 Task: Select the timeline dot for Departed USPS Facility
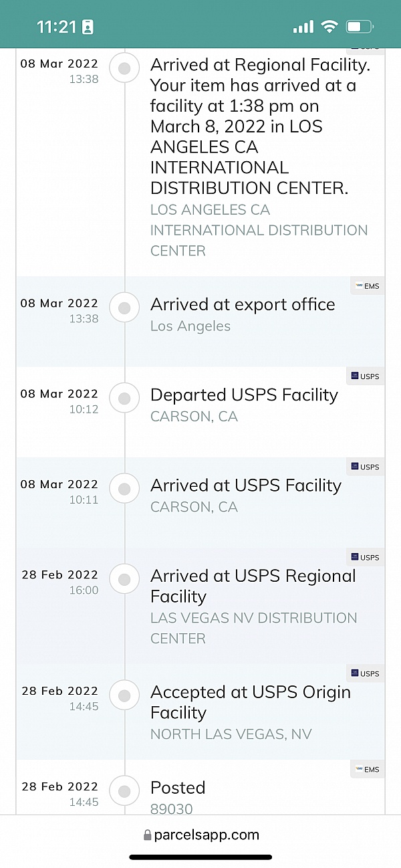(x=124, y=399)
